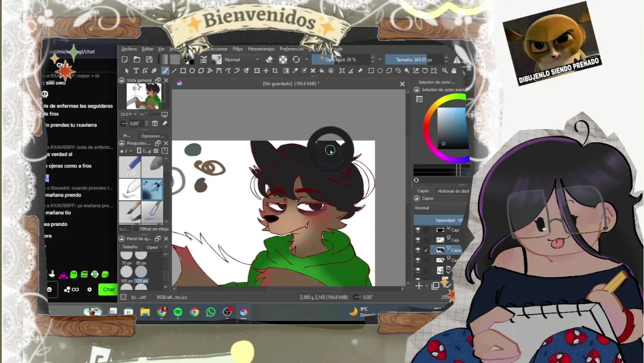Image resolution: width=644 pixels, height=363 pixels.
Task: Expand the add-layer type arrow menu
Action: tap(426, 286)
